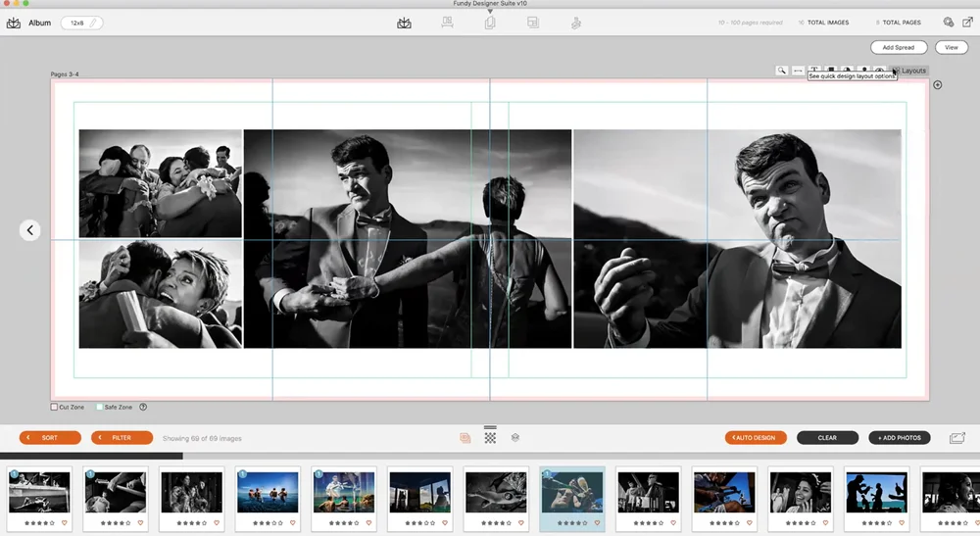Screen dimensions: 980x536
Task: Open the external export icon at top right
Action: (968, 23)
